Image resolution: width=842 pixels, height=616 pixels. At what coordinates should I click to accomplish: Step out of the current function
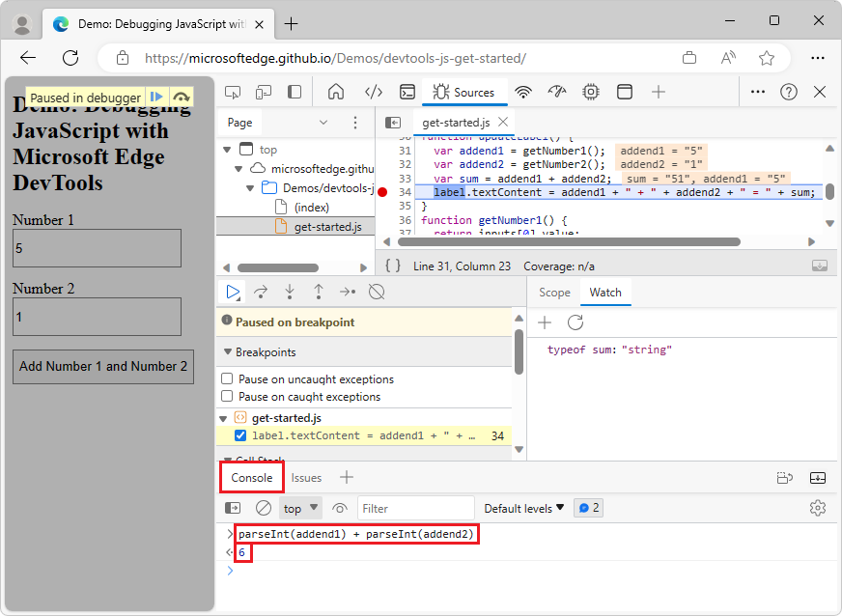[319, 291]
